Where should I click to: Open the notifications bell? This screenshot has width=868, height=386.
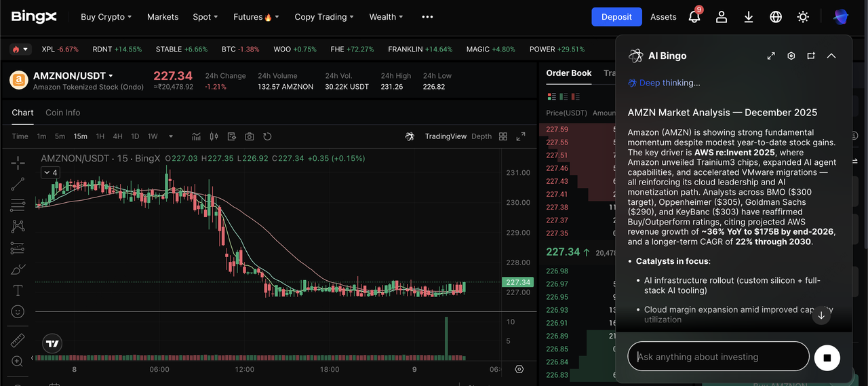pyautogui.click(x=694, y=17)
